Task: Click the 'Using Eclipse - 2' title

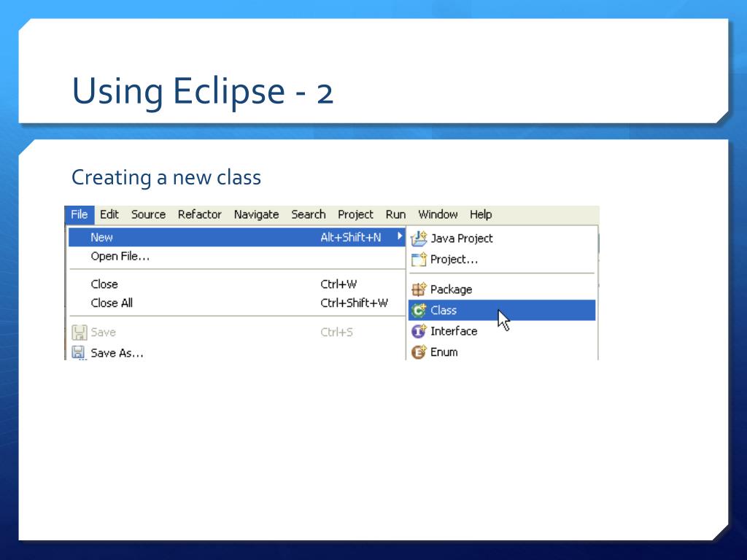Action: pyautogui.click(x=203, y=92)
